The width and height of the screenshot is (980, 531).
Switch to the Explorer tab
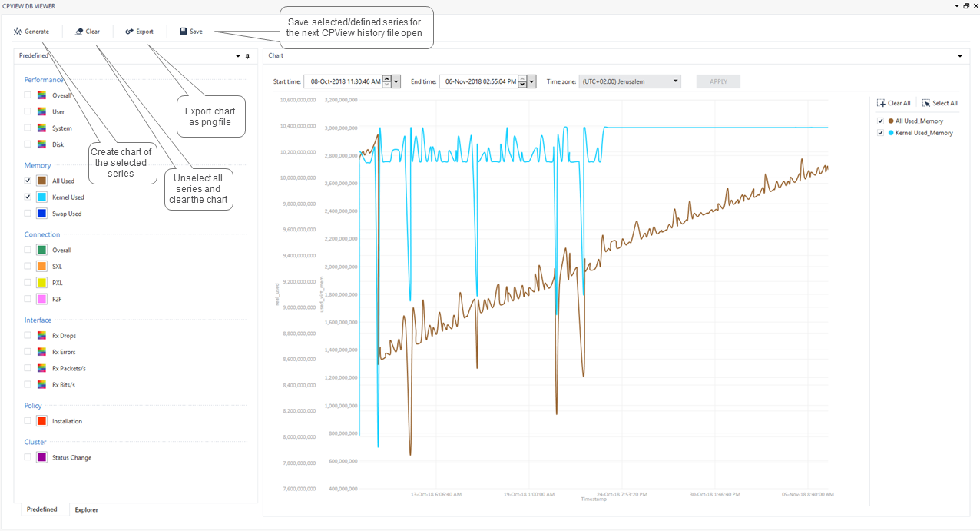click(86, 509)
